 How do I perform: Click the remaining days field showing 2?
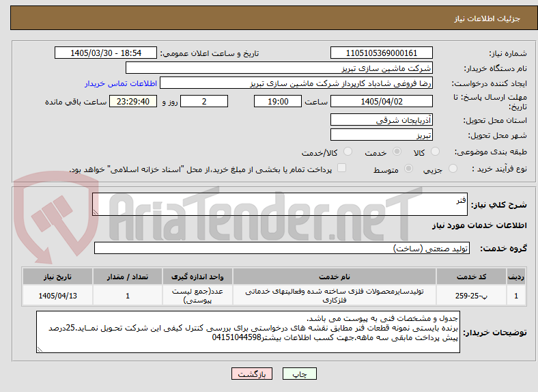click(204, 102)
